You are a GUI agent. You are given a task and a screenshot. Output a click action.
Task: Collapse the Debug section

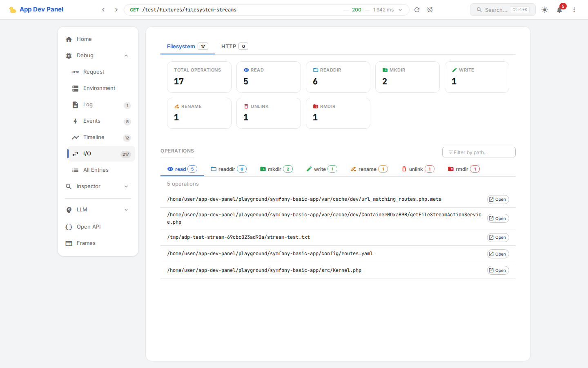click(126, 55)
